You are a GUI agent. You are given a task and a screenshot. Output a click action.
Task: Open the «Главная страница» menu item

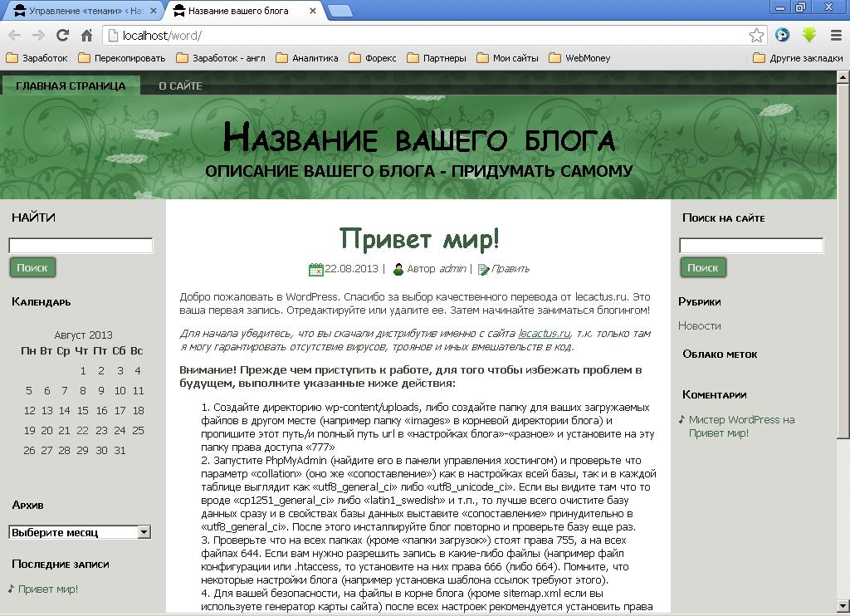[x=71, y=86]
